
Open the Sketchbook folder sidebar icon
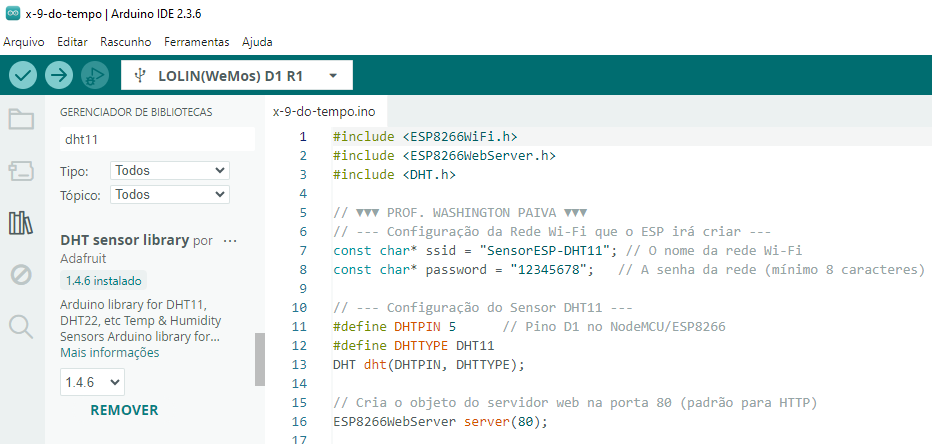click(x=21, y=119)
